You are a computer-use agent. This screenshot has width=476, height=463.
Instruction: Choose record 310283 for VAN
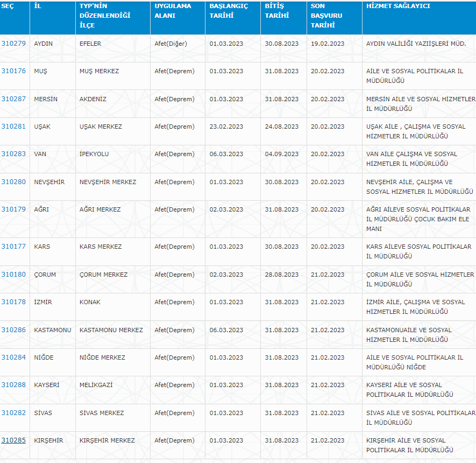[13, 154]
